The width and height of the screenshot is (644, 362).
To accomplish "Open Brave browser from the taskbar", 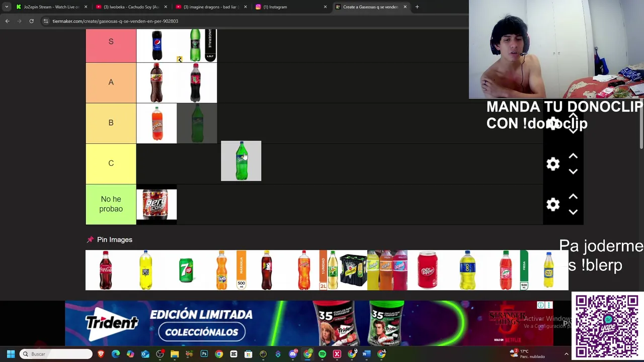I will (x=101, y=354).
